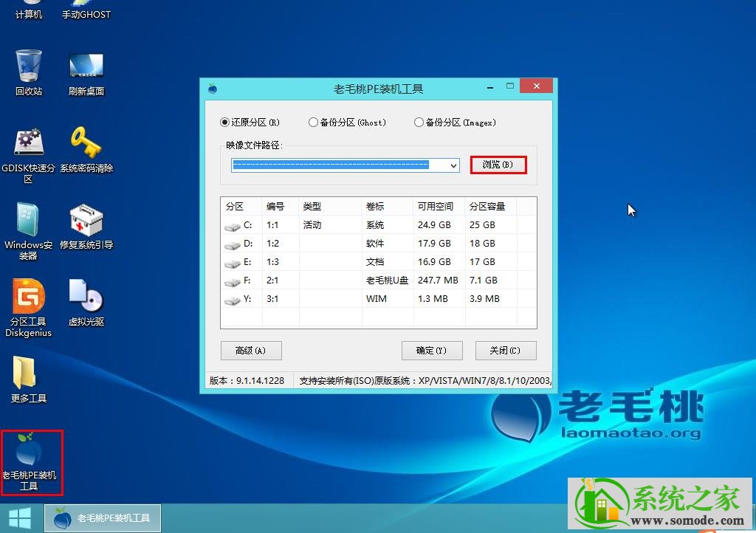
Task: Confirm with the 确定(Y) button
Action: pos(431,351)
